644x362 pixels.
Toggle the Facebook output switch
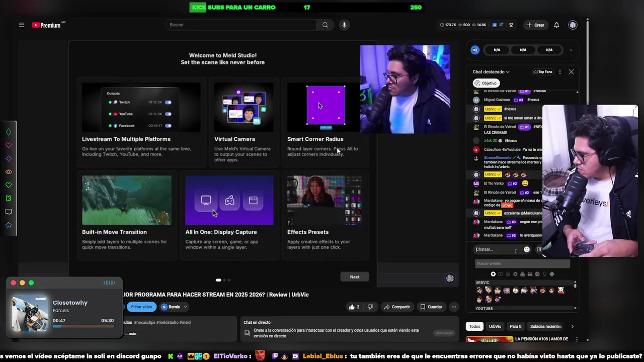[x=168, y=125]
